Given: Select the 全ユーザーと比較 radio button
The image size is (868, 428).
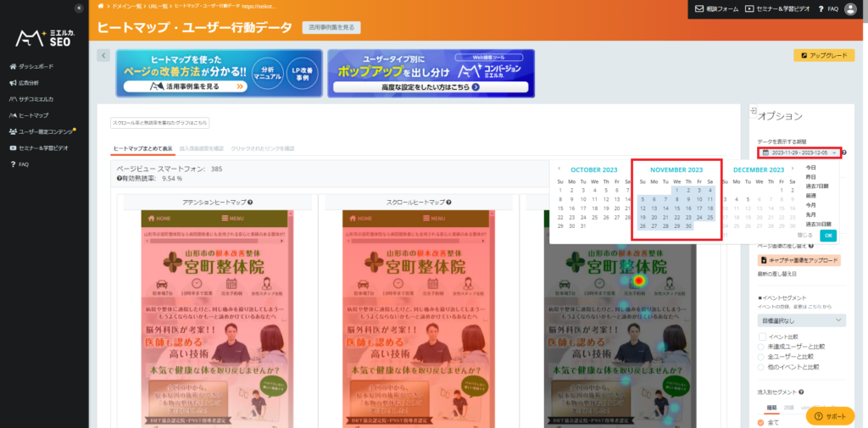Looking at the screenshot, I should point(762,357).
